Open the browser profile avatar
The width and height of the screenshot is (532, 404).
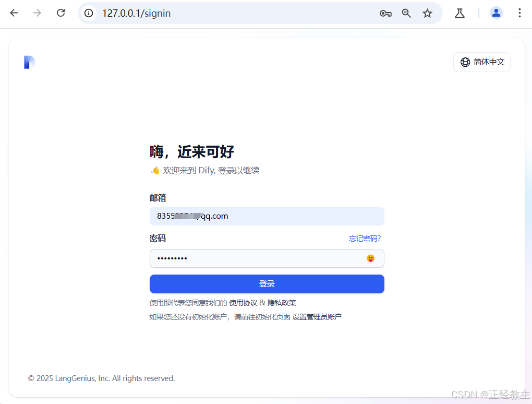point(495,13)
